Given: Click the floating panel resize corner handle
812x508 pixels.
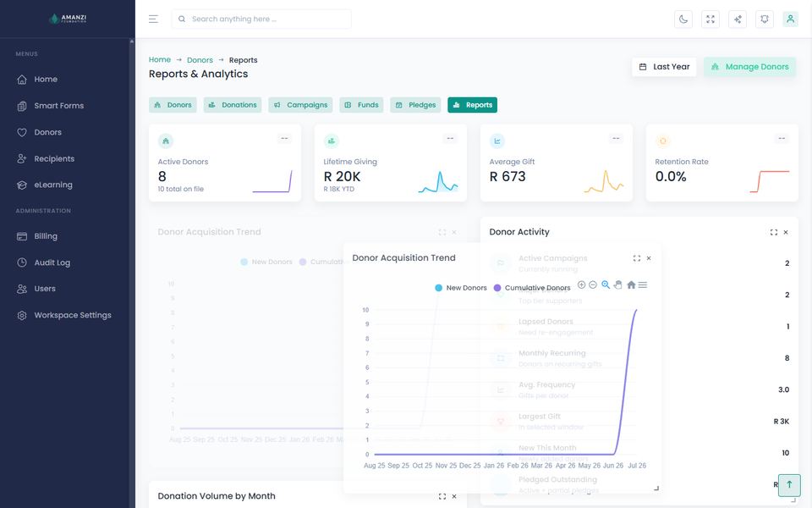Looking at the screenshot, I should pos(656,488).
